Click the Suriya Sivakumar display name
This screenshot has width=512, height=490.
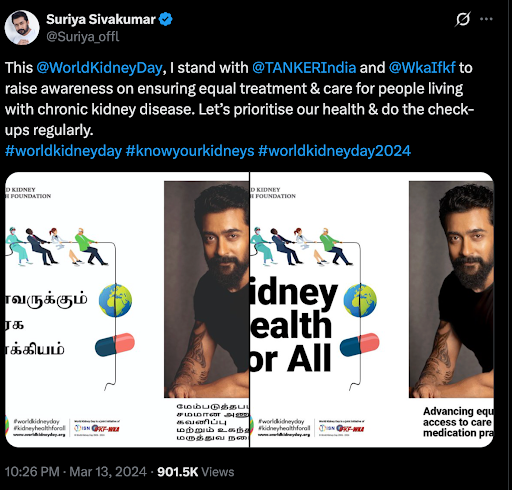pos(101,19)
